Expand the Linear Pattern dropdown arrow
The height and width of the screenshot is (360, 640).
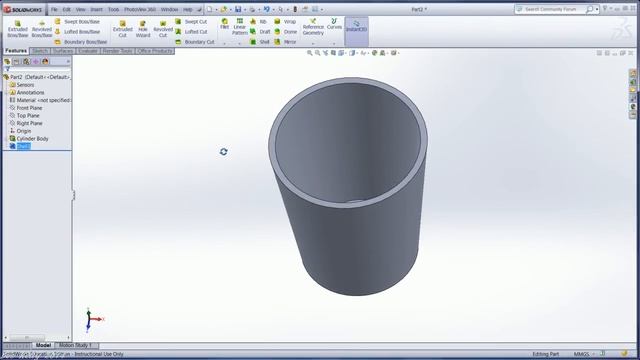(x=240, y=43)
